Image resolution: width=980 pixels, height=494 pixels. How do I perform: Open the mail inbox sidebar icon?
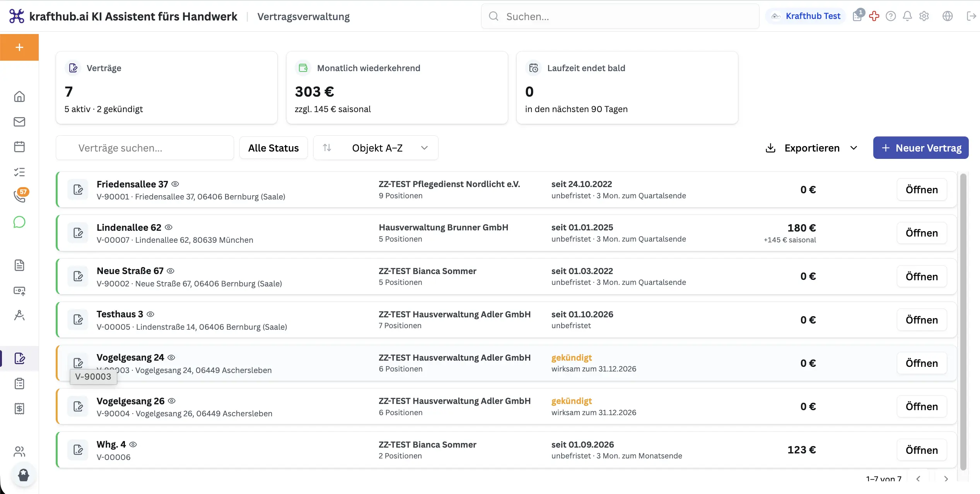point(19,122)
